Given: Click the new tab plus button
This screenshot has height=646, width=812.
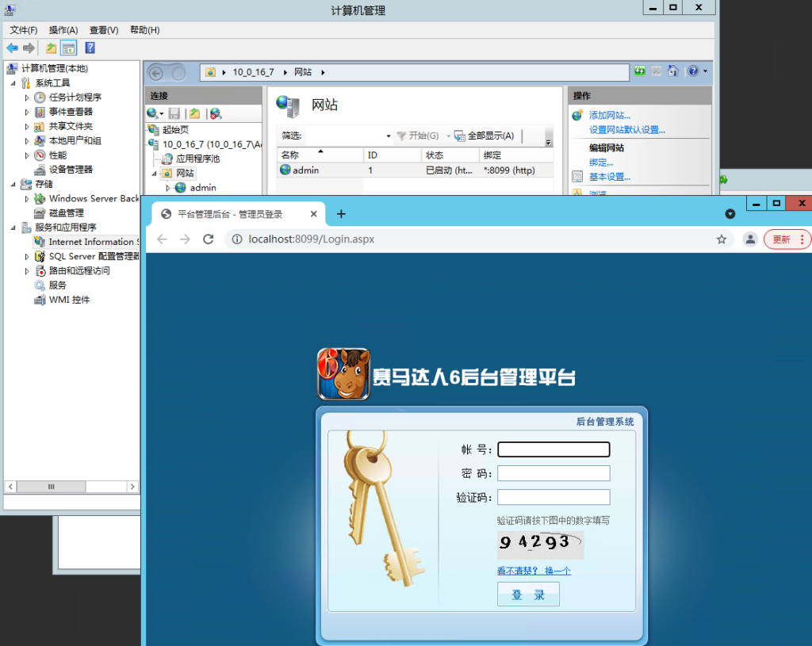Looking at the screenshot, I should tap(341, 214).
